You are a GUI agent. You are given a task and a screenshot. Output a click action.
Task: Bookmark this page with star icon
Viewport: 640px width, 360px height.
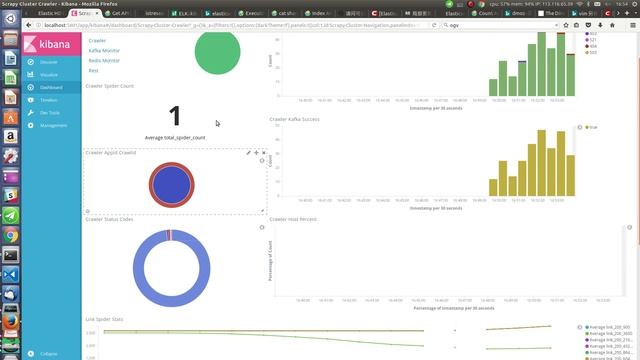click(566, 25)
